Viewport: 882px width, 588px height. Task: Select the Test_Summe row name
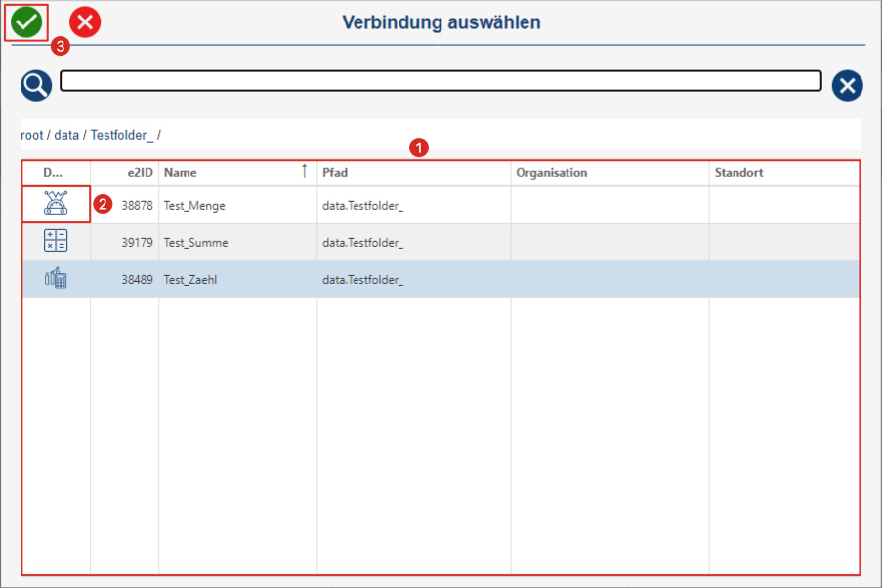point(196,243)
